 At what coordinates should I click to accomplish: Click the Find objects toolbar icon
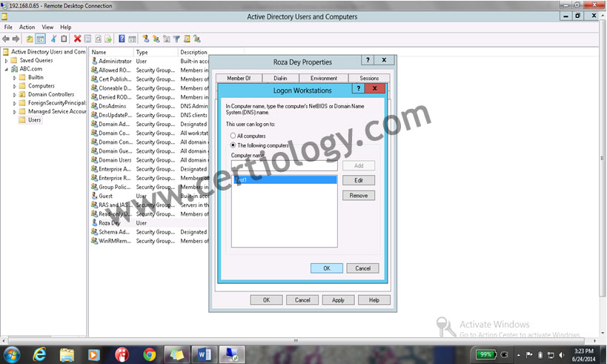coord(187,39)
